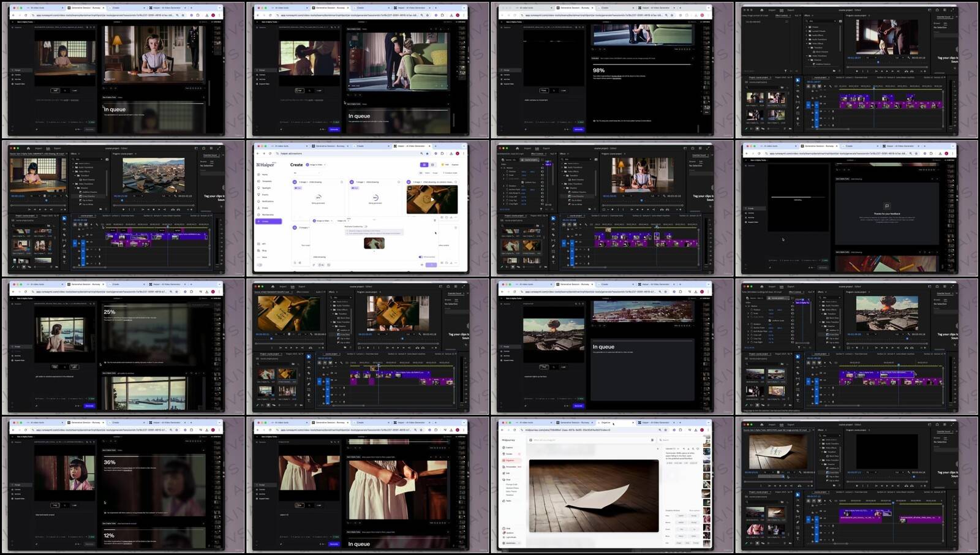Click the 25% generation progress in Runway
The height and width of the screenshot is (555, 980).
click(110, 312)
